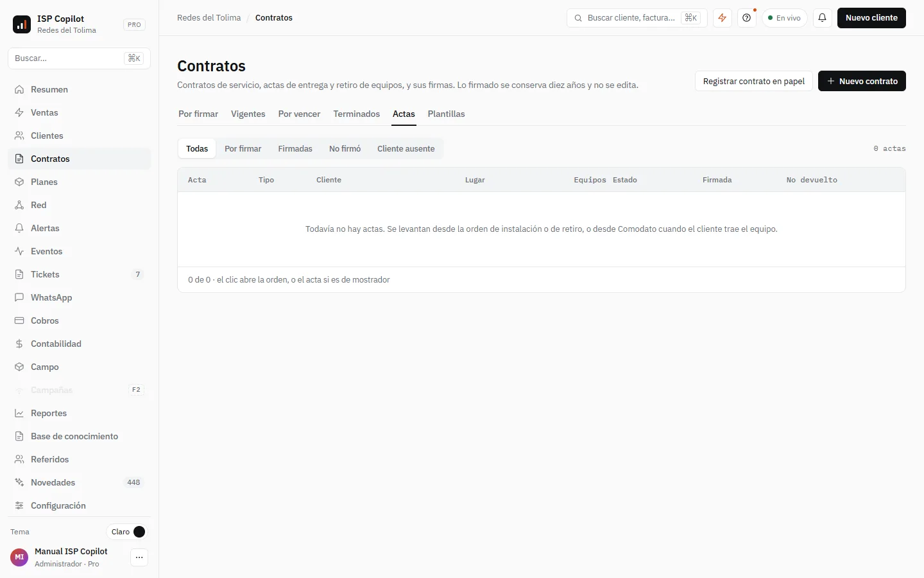
Task: Open Tickets in the sidebar
Action: point(79,275)
